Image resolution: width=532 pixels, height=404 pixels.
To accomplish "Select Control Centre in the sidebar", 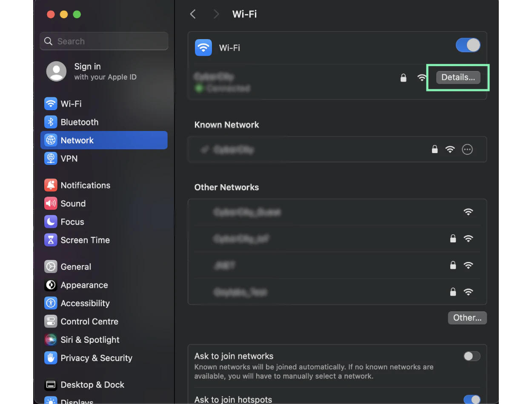I will (x=104, y=321).
